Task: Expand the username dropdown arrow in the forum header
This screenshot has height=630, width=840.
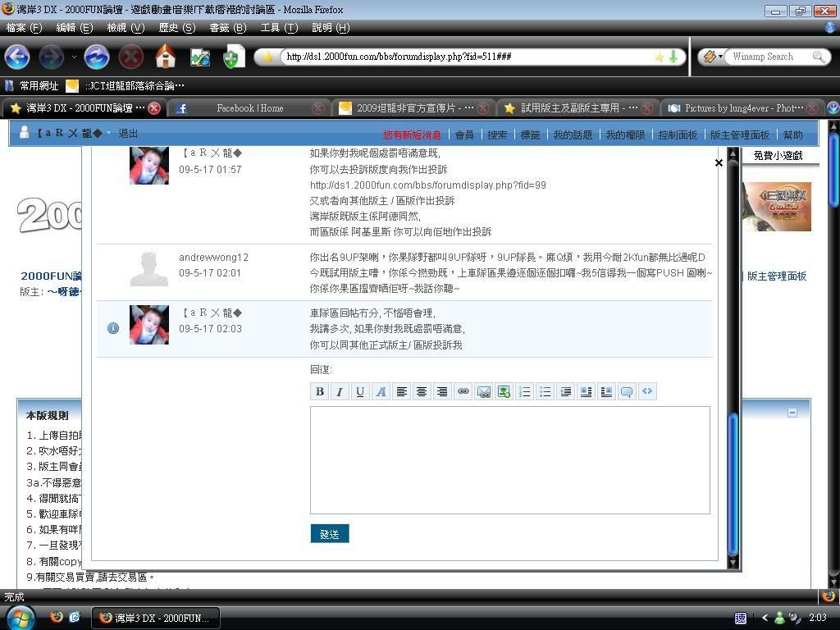Action: tap(108, 134)
